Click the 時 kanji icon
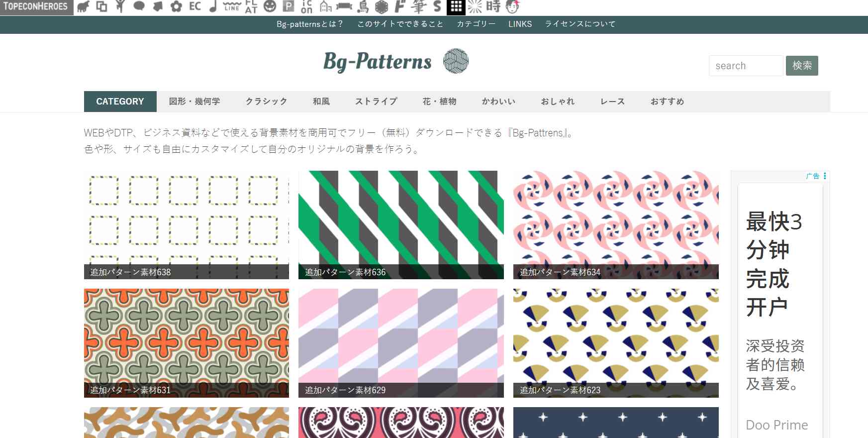Viewport: 868px width, 438px height. click(493, 6)
